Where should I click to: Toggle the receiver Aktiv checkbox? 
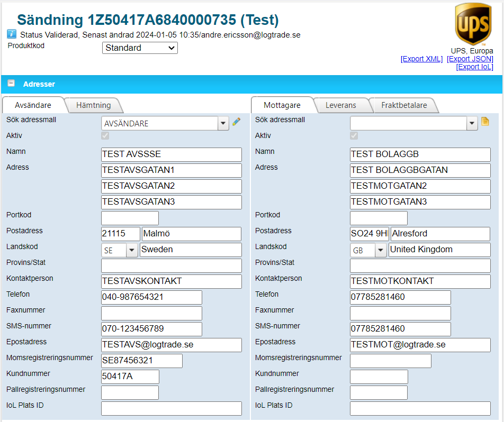click(354, 136)
